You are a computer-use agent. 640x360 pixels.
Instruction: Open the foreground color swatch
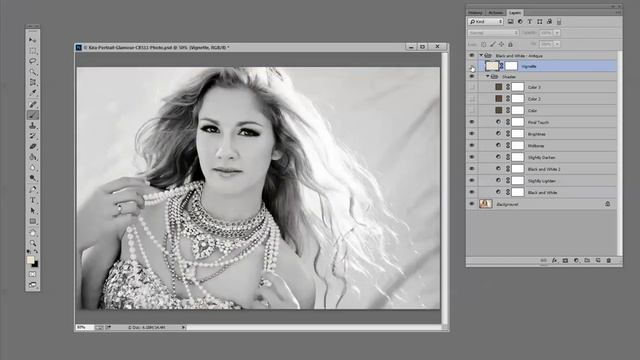(x=31, y=260)
